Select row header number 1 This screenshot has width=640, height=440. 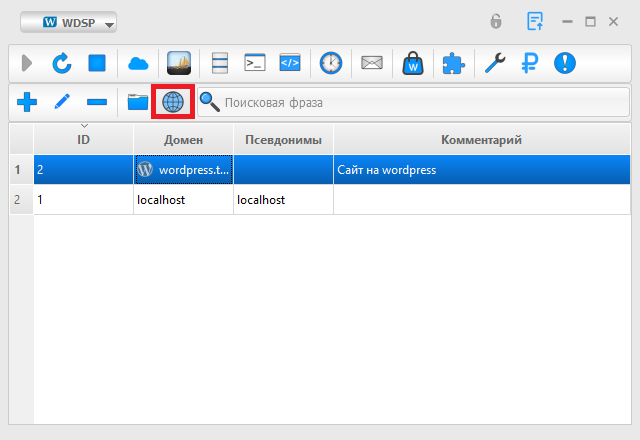point(22,169)
